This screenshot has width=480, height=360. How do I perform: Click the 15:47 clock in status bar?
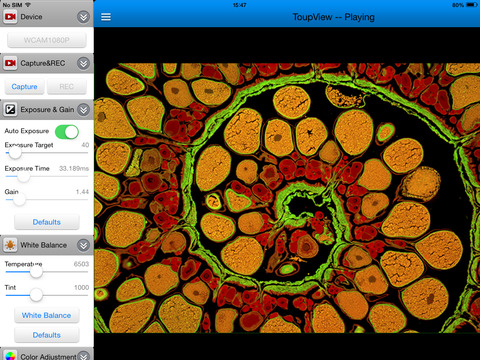pyautogui.click(x=240, y=5)
